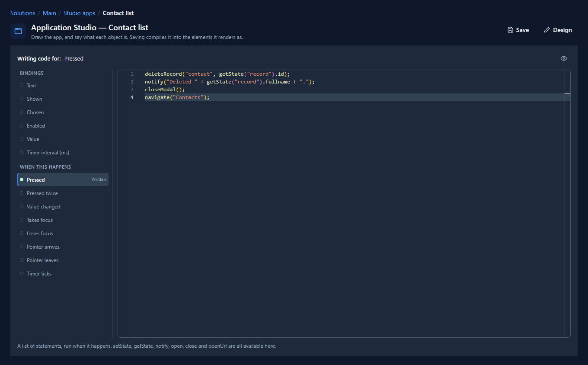
Task: Choose the Takes focus event
Action: tap(63, 220)
